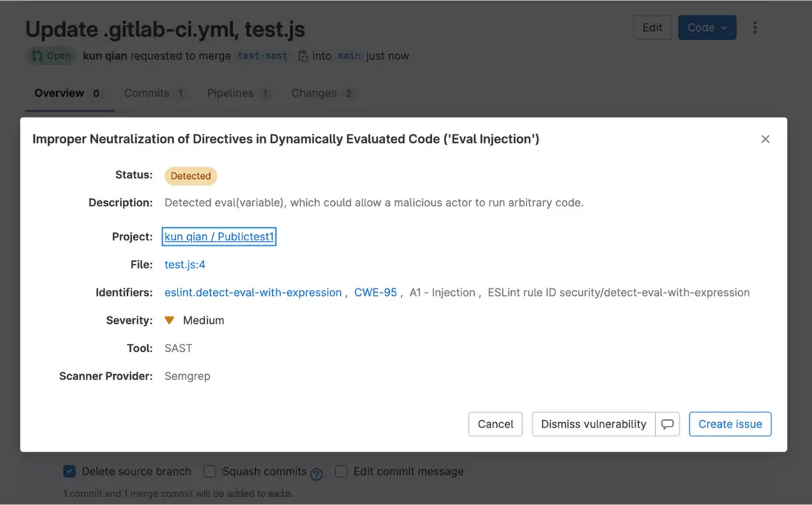812x505 pixels.
Task: Click the squash commits help question icon
Action: tap(317, 475)
